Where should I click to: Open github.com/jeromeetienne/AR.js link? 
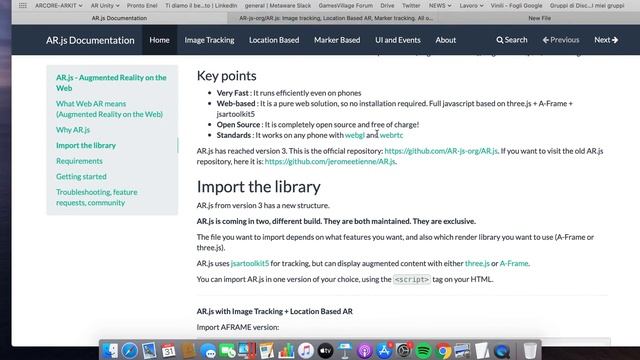pyautogui.click(x=330, y=162)
